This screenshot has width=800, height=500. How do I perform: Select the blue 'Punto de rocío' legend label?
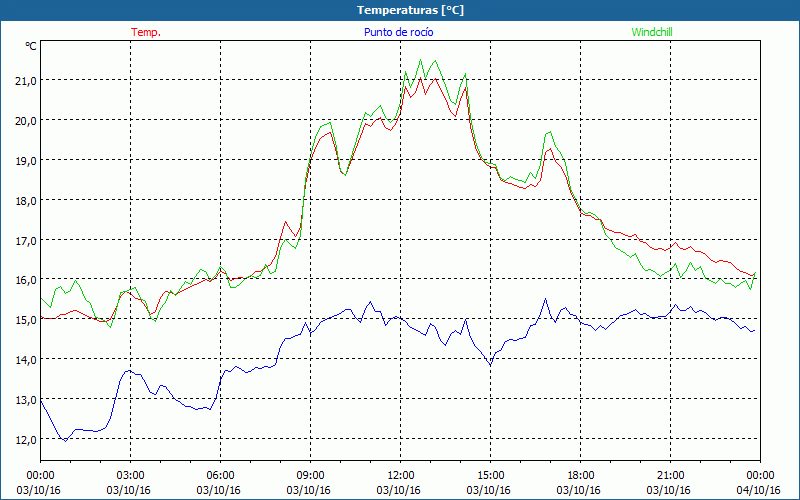[398, 32]
